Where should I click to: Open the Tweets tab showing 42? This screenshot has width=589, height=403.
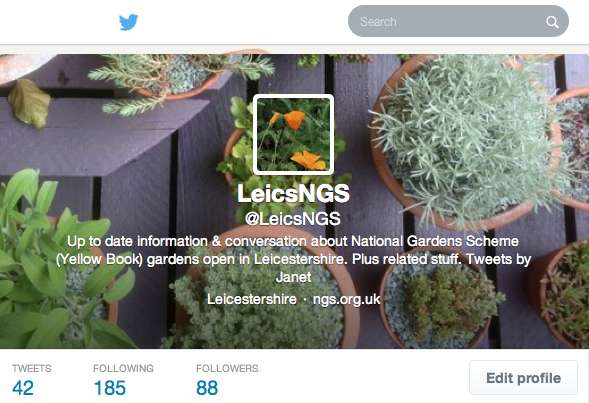(x=32, y=380)
